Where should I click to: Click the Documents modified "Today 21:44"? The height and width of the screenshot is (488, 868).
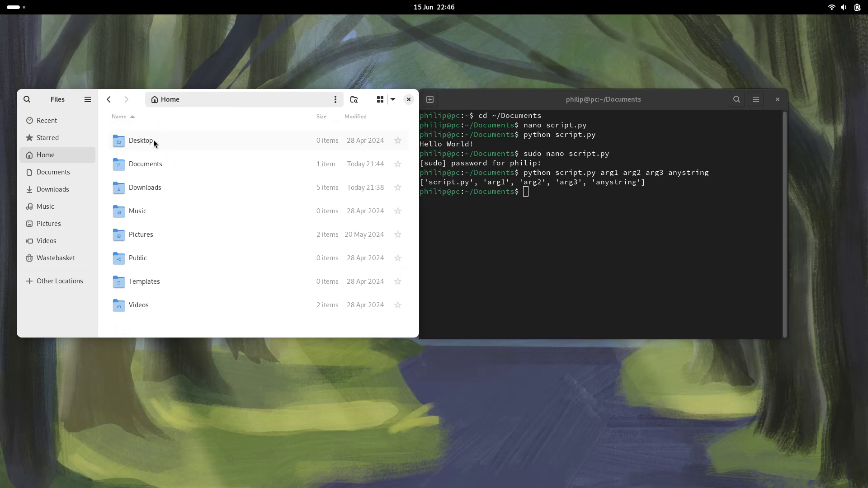(x=365, y=164)
